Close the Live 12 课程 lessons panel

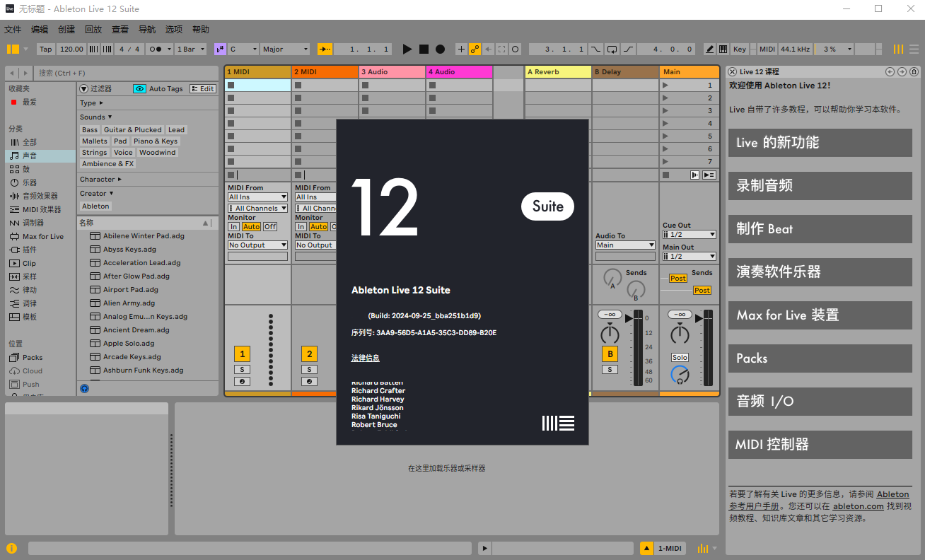[x=732, y=71]
